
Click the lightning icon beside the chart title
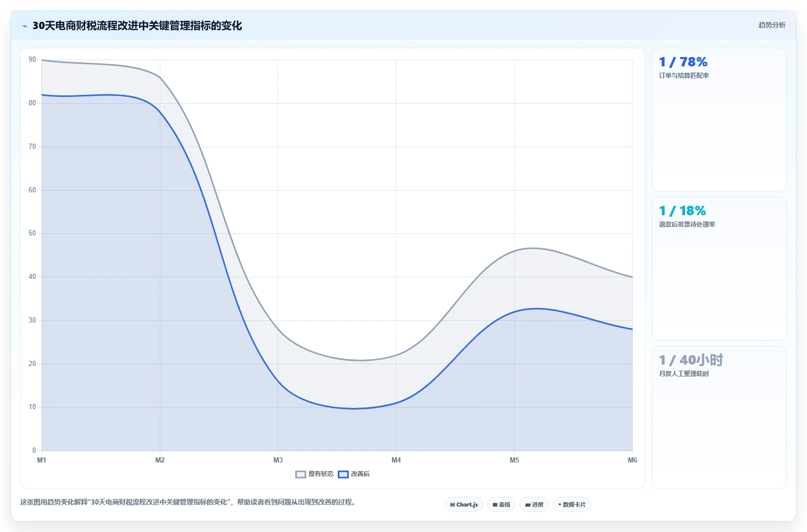(x=24, y=26)
